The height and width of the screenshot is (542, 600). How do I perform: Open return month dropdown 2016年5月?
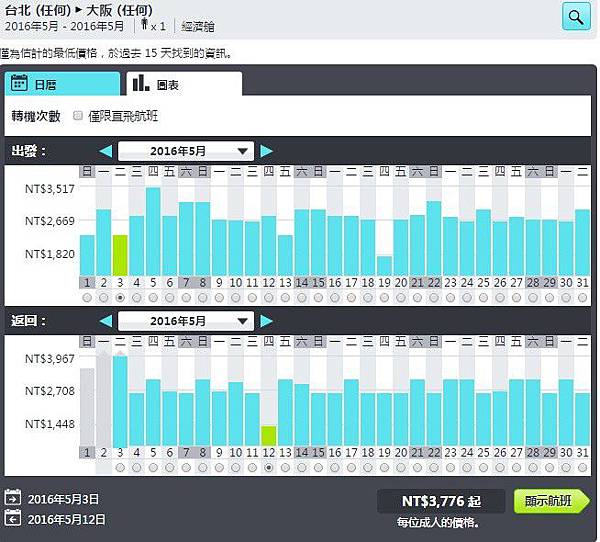click(186, 321)
